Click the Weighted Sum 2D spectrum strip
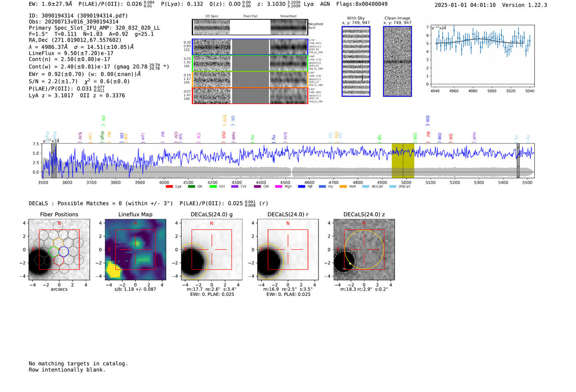Image resolution: width=576 pixels, height=392 pixels. tap(250, 27)
